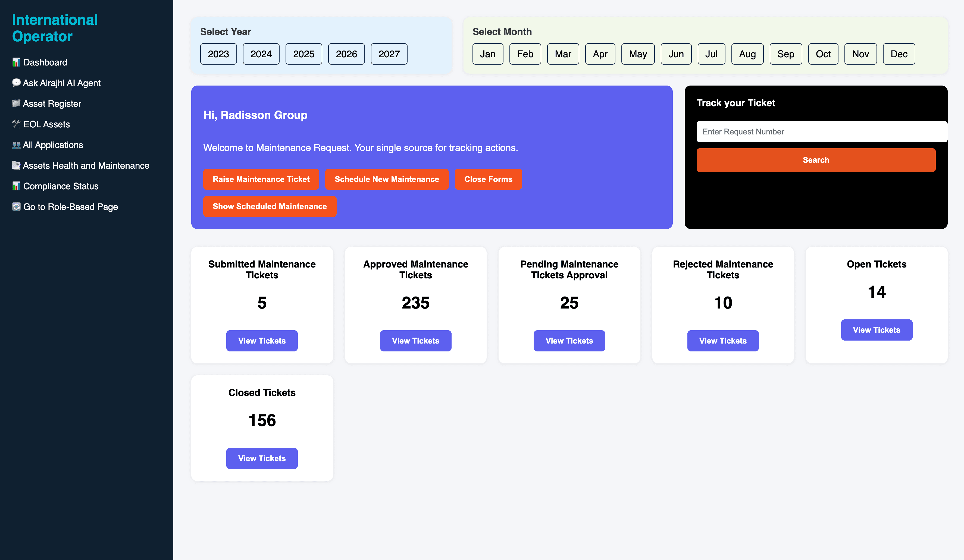Click the tools icon beside EOL Assets
Screen dimensions: 964x560
click(16, 124)
